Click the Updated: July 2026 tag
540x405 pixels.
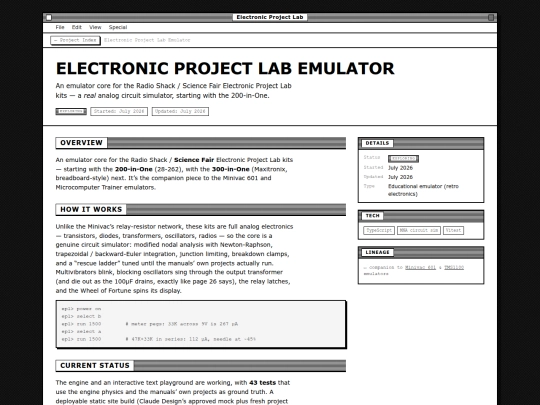click(x=180, y=112)
